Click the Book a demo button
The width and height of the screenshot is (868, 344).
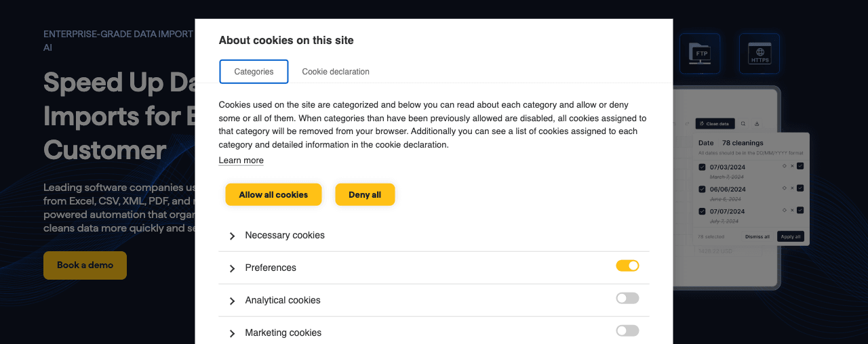tap(85, 265)
